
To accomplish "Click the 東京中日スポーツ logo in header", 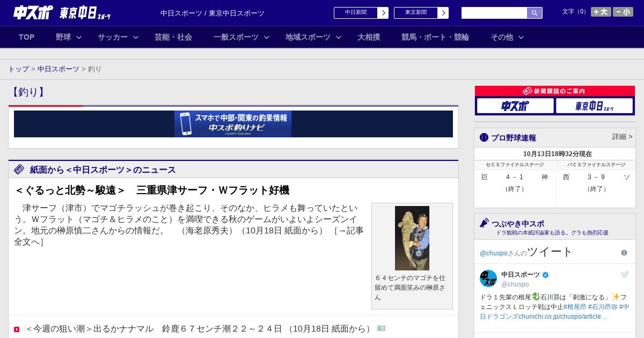I will pos(85,13).
